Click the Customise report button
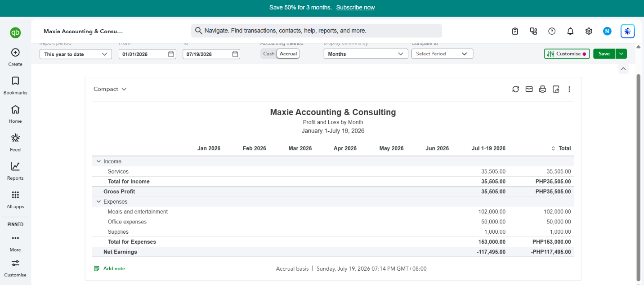This screenshot has height=285, width=644. click(x=567, y=53)
